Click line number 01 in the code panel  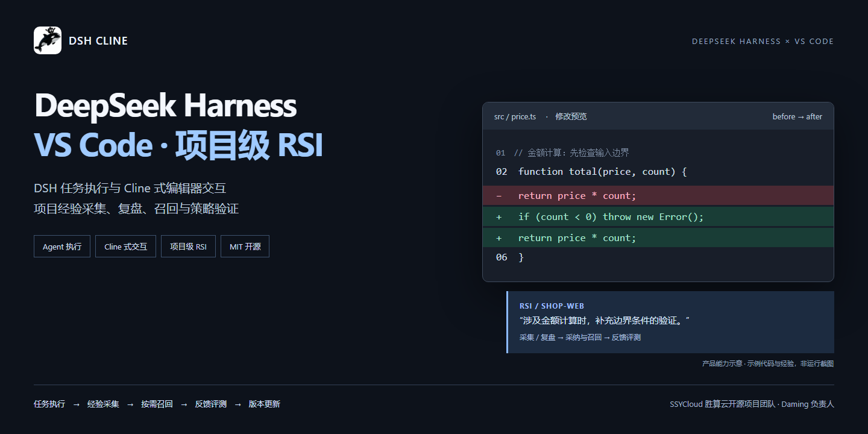(500, 153)
